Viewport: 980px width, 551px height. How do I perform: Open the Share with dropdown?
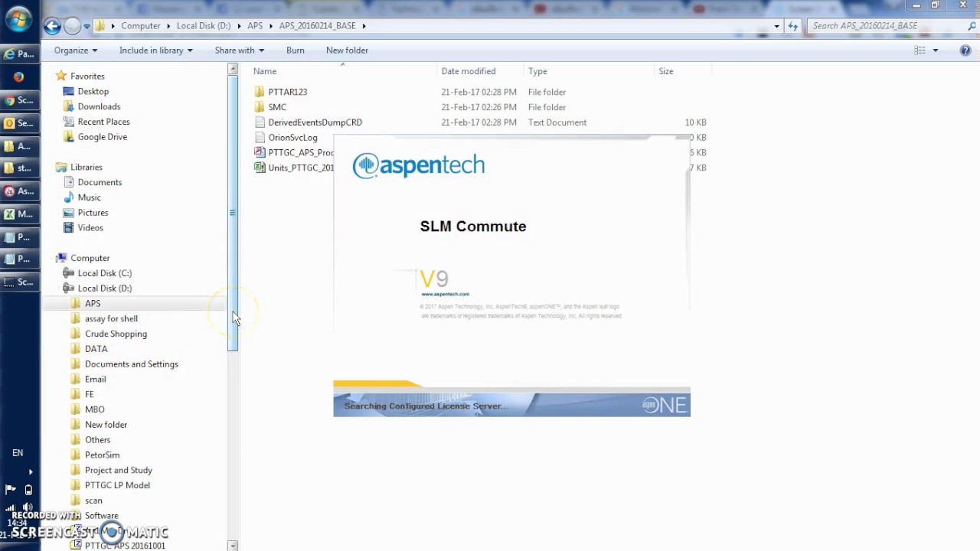239,51
